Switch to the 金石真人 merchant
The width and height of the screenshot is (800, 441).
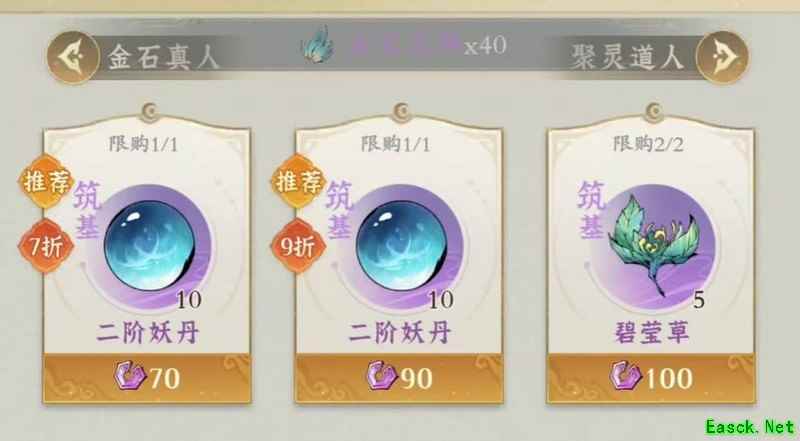point(163,57)
